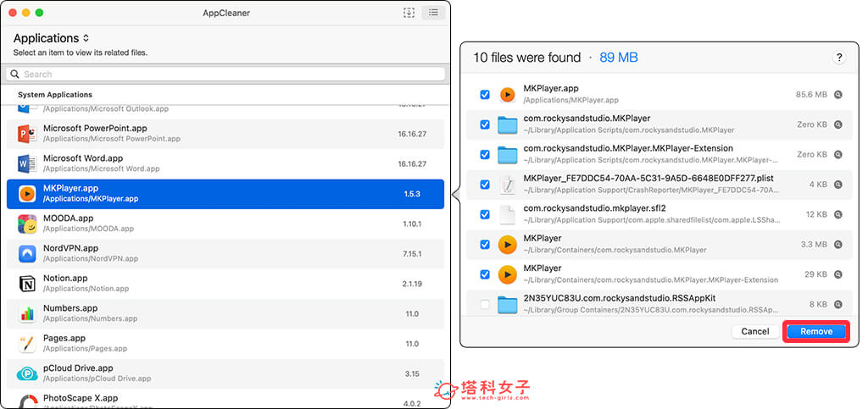Uncheck the MKPlayer_FE7DDC54 plist checkbox
Image resolution: width=868 pixels, height=409 pixels.
coord(485,184)
